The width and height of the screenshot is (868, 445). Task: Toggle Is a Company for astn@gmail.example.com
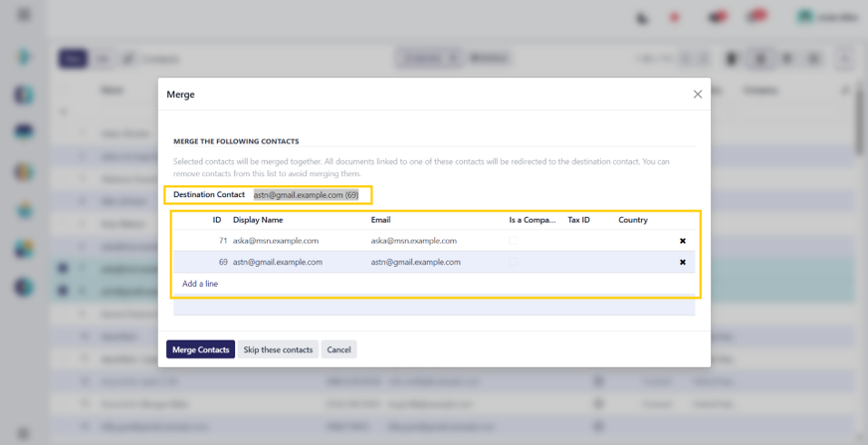point(514,263)
